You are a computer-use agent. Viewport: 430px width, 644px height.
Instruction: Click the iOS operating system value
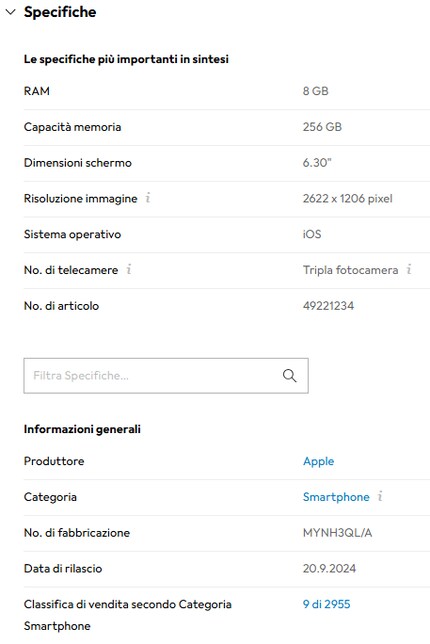tap(312, 234)
